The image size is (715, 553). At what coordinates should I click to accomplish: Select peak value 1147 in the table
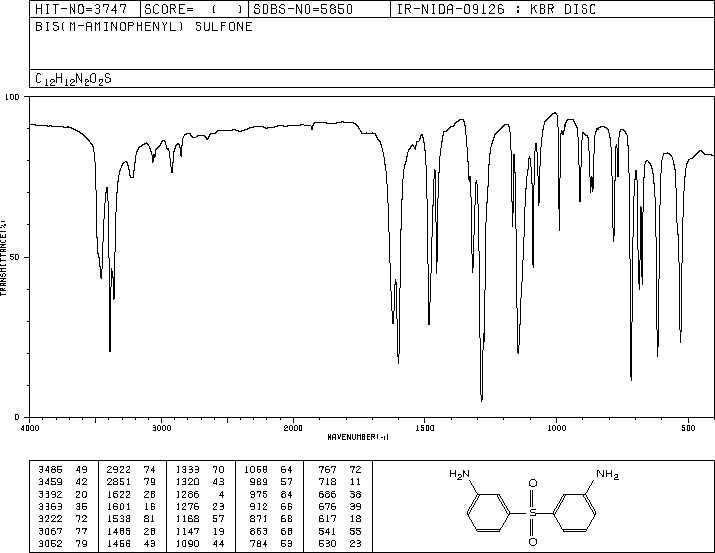[x=187, y=531]
